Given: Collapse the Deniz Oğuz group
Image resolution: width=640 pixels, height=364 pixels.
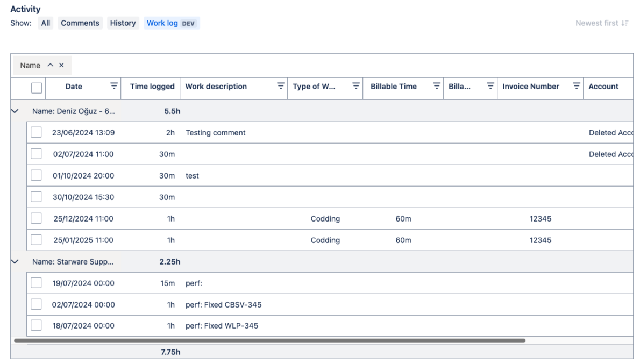Looking at the screenshot, I should click(x=15, y=111).
